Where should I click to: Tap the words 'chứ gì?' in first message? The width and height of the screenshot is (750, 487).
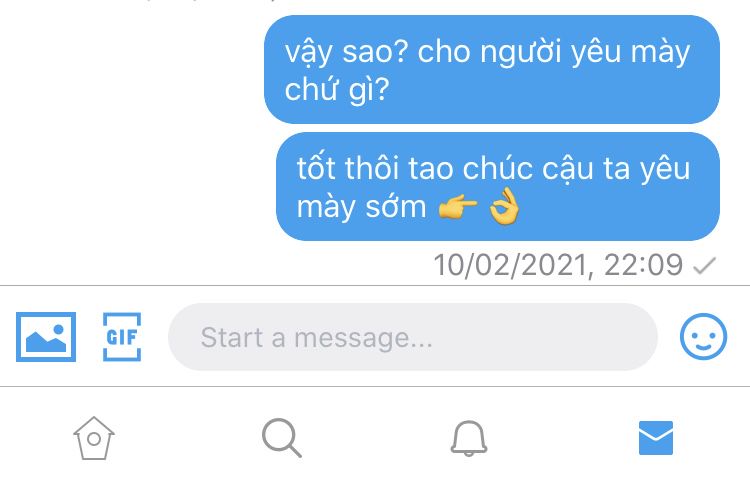click(337, 89)
